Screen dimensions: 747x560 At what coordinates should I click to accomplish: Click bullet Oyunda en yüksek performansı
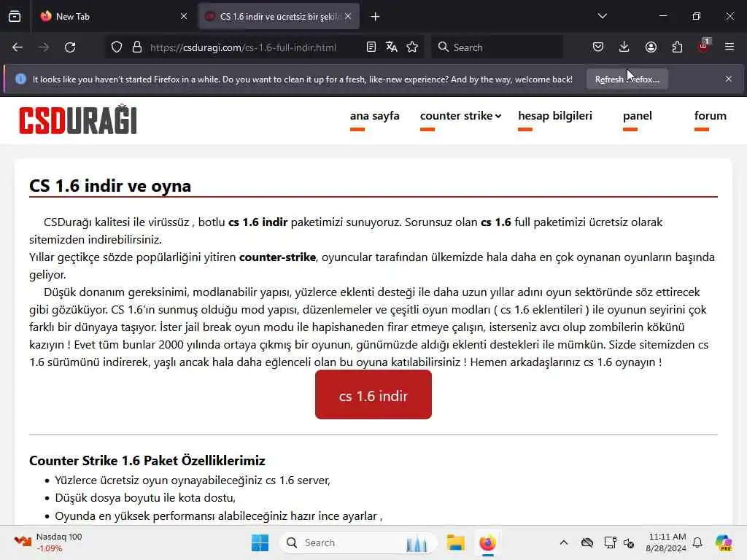pos(219,516)
